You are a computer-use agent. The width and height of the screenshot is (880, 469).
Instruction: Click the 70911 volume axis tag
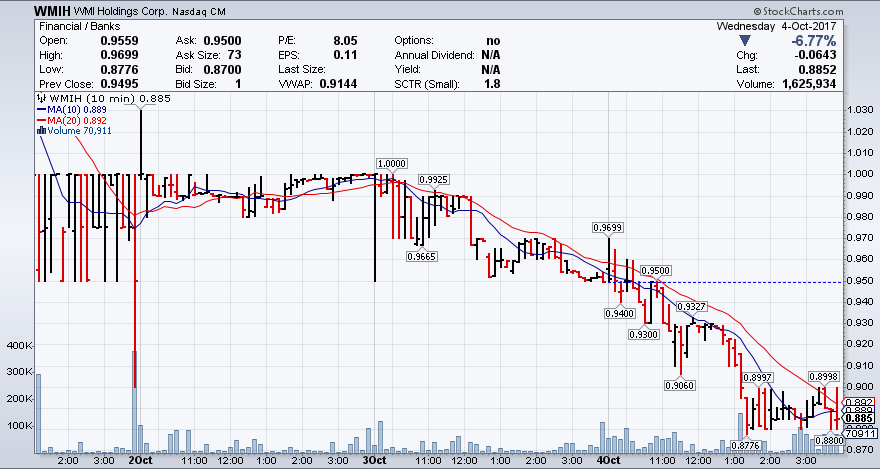pyautogui.click(x=861, y=433)
